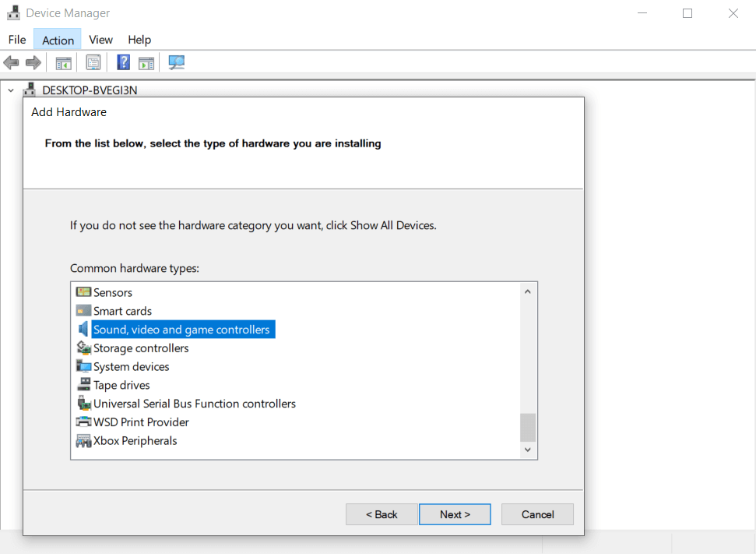Click the Storage controllers icon
756x554 pixels.
point(83,348)
